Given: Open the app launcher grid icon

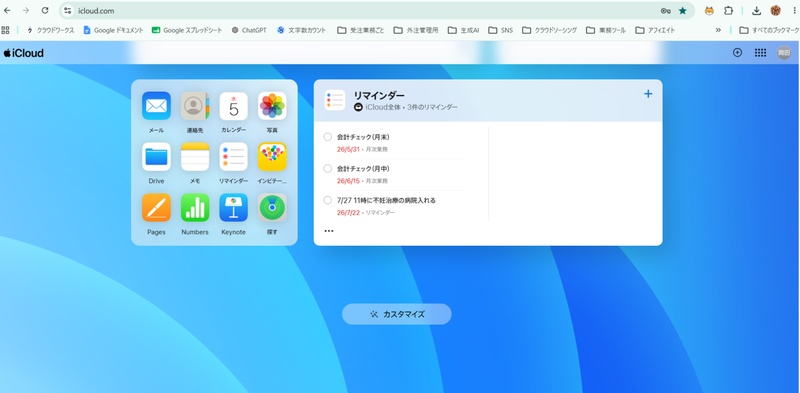Looking at the screenshot, I should [x=760, y=53].
